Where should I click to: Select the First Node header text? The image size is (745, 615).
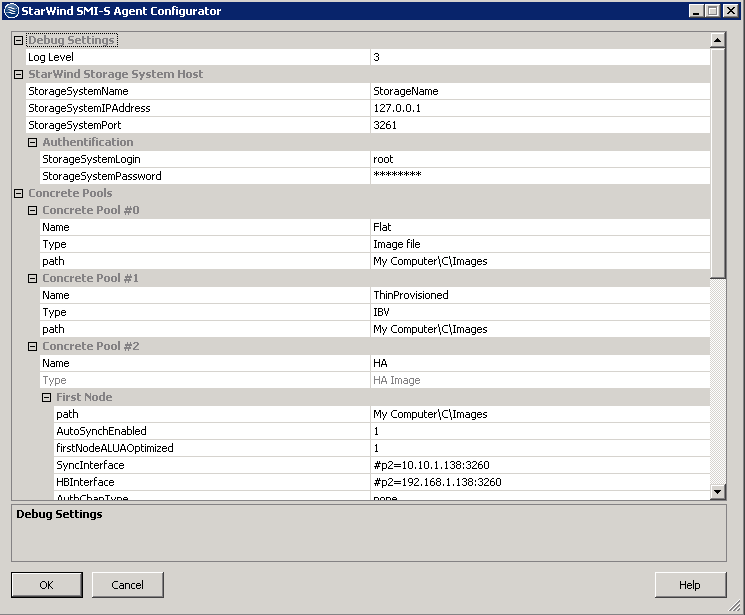pyautogui.click(x=84, y=397)
